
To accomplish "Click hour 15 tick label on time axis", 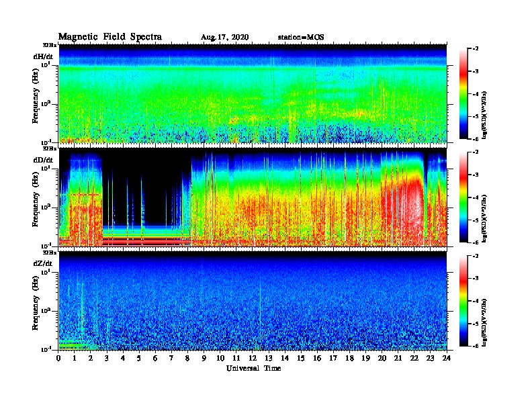I will 301,359.
